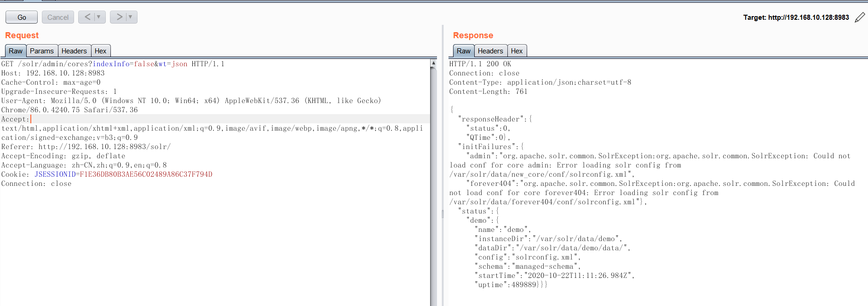The height and width of the screenshot is (306, 868).
Task: Click the Response panel heading
Action: 473,35
